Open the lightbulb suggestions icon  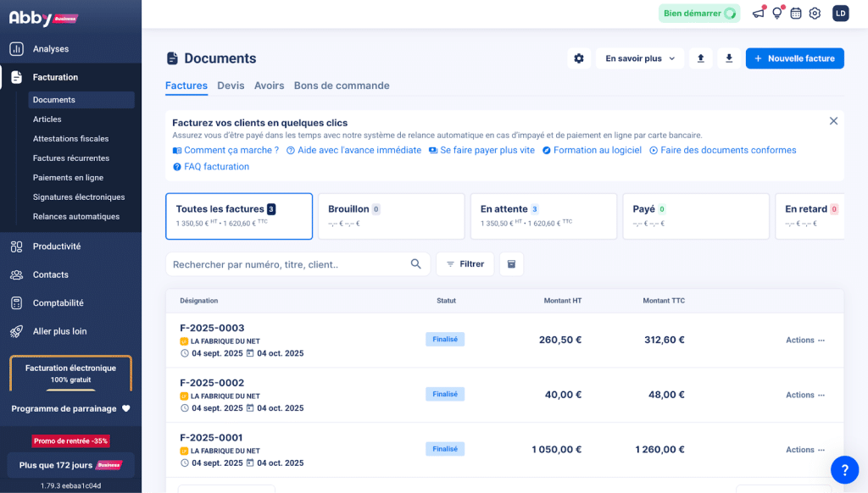point(776,14)
